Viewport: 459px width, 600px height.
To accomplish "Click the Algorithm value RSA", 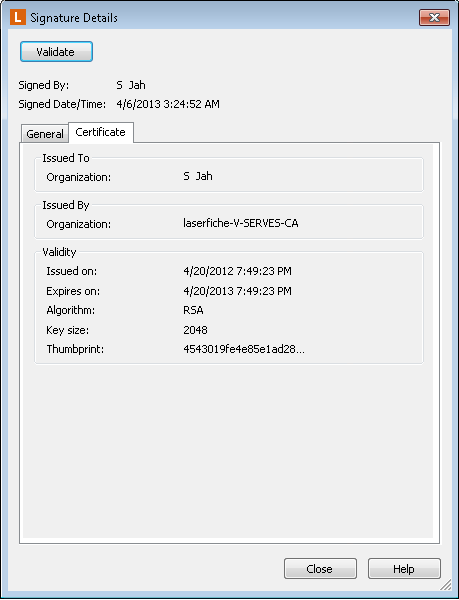I will 193,310.
